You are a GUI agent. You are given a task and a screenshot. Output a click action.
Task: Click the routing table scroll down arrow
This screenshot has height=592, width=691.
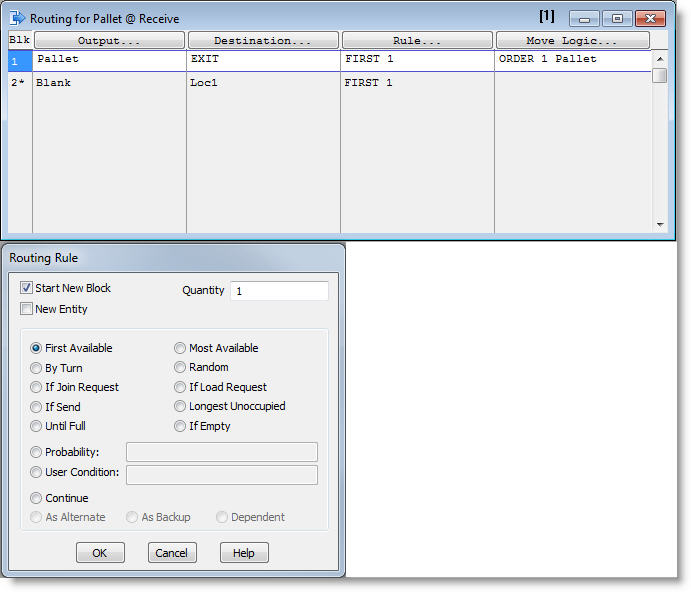[660, 224]
